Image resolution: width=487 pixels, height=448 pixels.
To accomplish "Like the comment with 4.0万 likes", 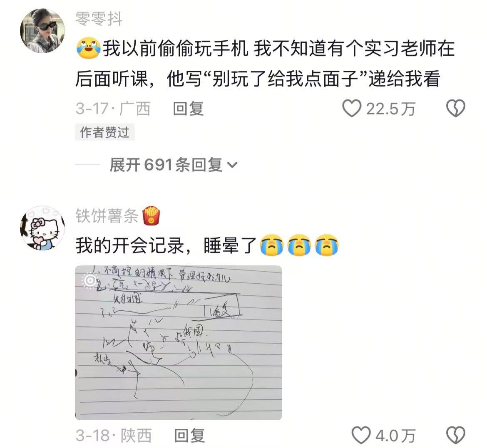I will click(361, 435).
